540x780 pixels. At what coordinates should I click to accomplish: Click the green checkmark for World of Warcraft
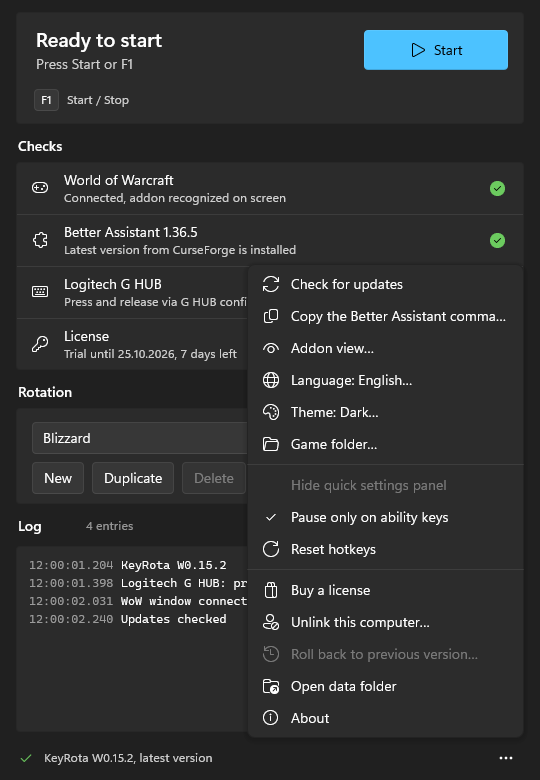497,189
